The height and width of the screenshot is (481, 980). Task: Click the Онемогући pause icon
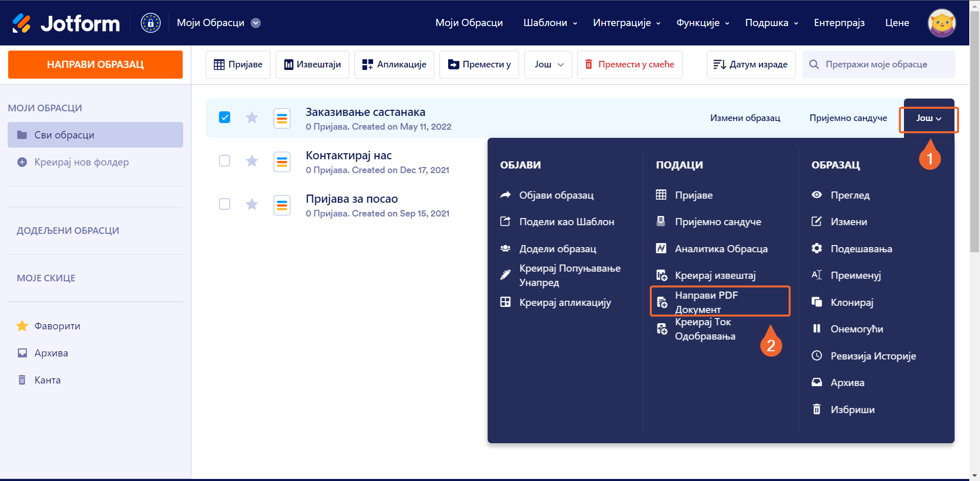[817, 328]
